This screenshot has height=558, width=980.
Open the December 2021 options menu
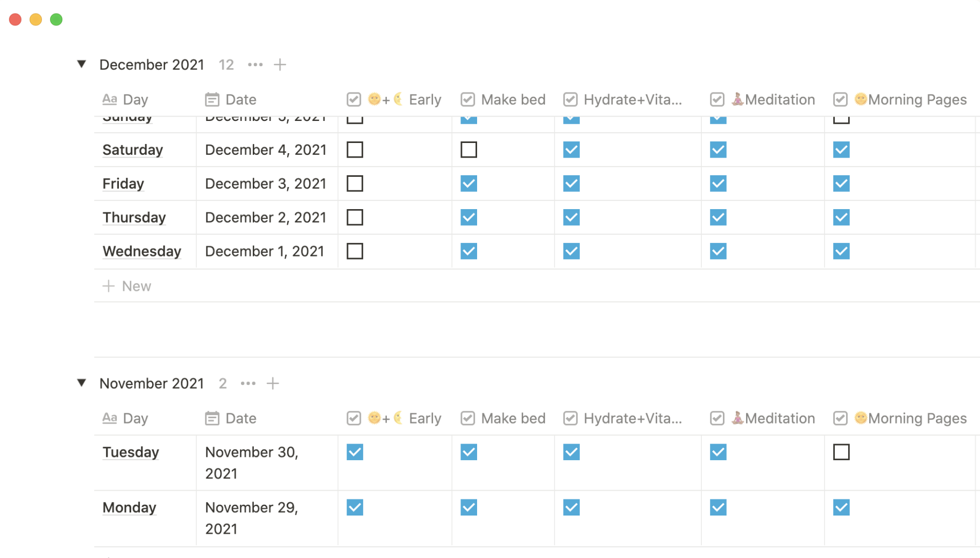pyautogui.click(x=254, y=64)
